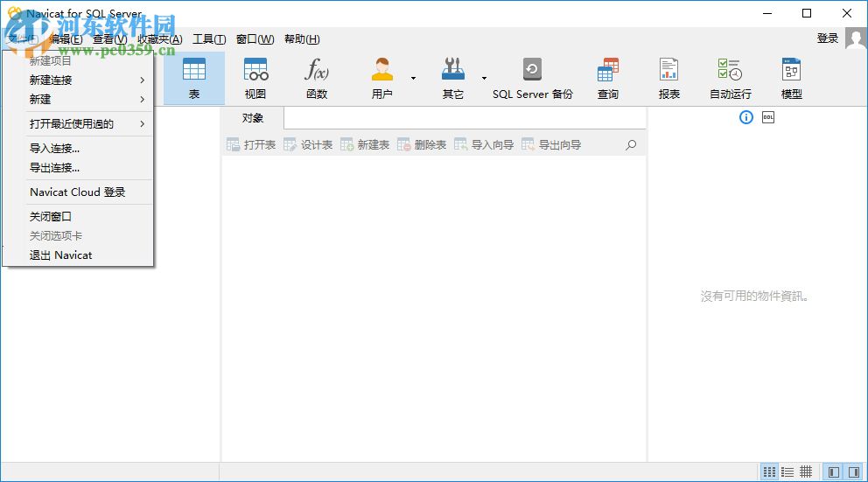Click New Table (新建表) button
Screen dimensions: 868x482
point(365,145)
